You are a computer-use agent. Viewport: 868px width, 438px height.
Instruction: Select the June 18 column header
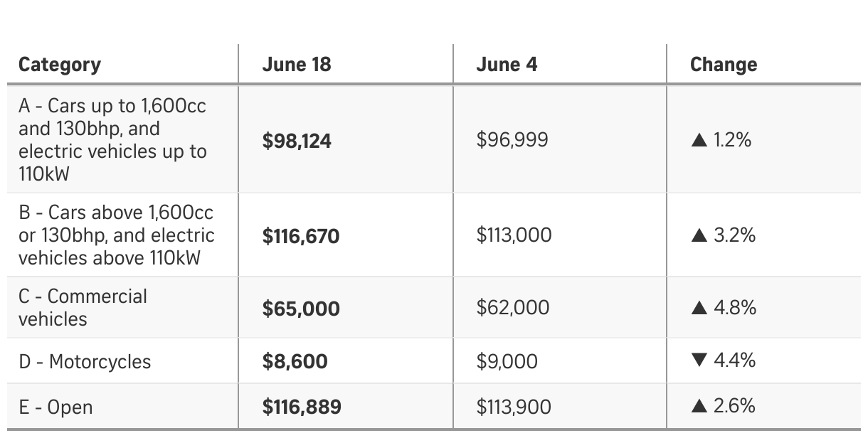point(297,65)
